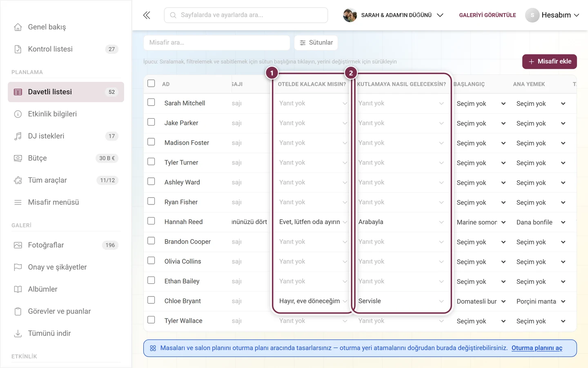Open the Hesabım account menu
The image size is (588, 368).
click(x=552, y=15)
